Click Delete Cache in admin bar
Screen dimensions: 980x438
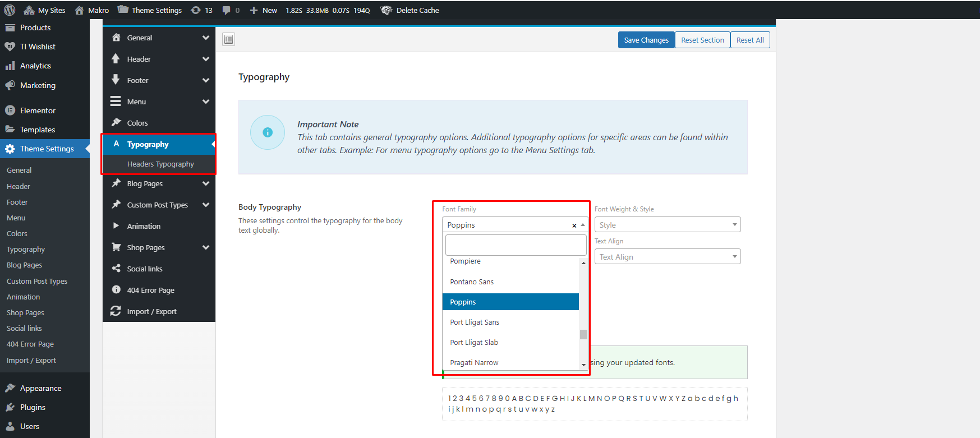pyautogui.click(x=410, y=10)
